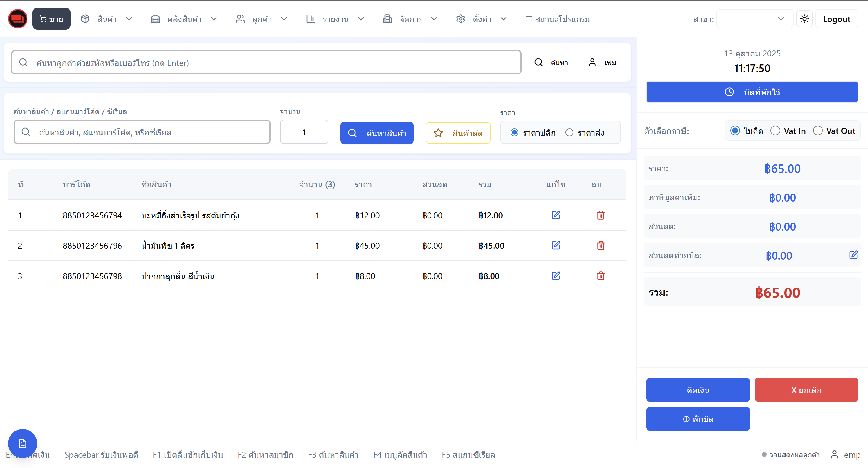868x468 pixels.
Task: Open the บิลที่พักไว้ held bills bar
Action: point(752,92)
